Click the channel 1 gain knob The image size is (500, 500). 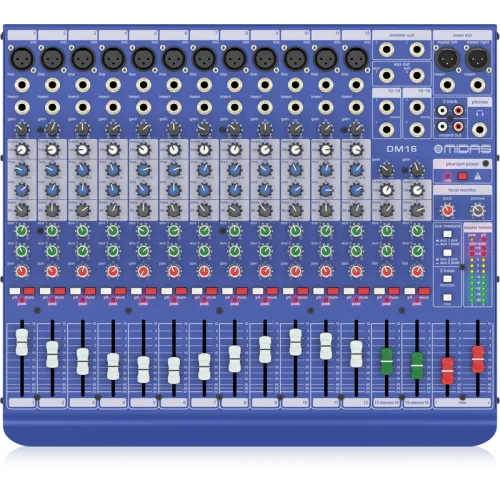(22, 129)
